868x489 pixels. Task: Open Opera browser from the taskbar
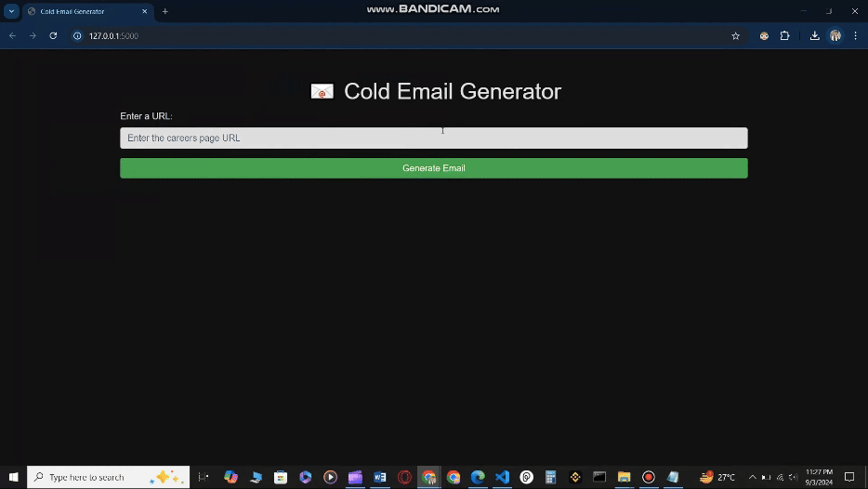click(404, 477)
